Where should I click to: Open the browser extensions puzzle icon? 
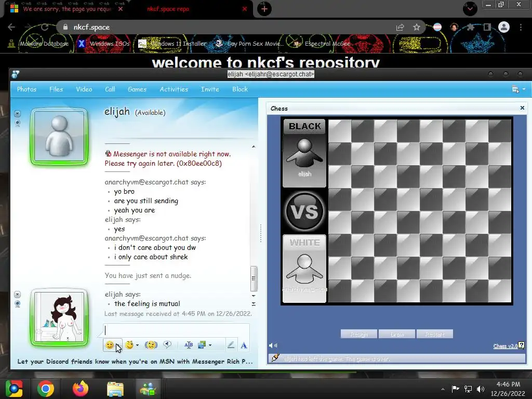coord(470,27)
